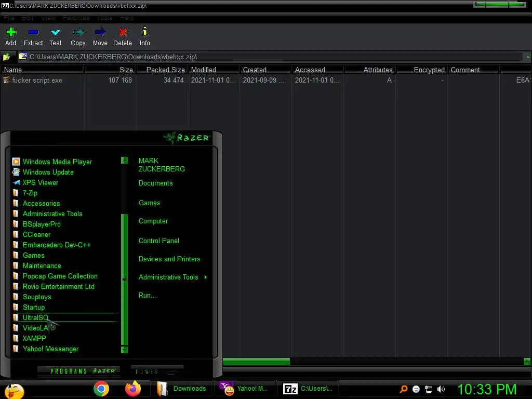Open Documents from start menu

tap(155, 183)
